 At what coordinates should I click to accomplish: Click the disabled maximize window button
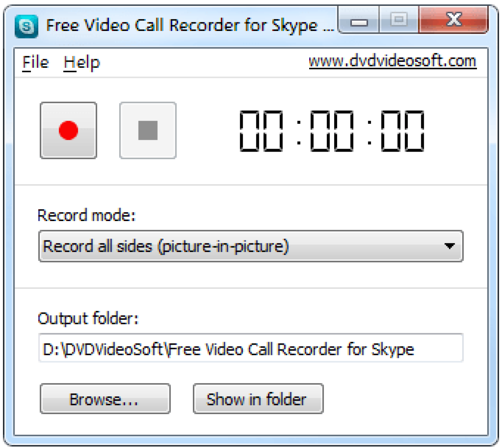[399, 20]
